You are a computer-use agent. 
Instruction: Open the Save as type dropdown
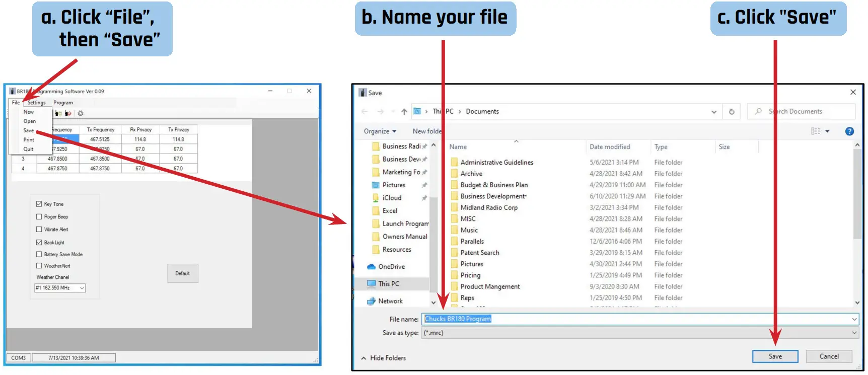(x=854, y=333)
